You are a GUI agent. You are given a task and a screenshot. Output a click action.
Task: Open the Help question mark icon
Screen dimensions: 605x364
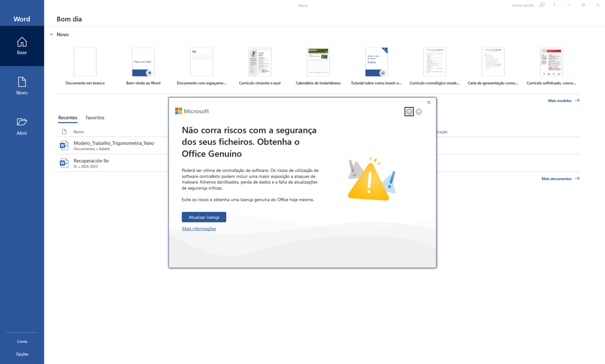point(554,5)
